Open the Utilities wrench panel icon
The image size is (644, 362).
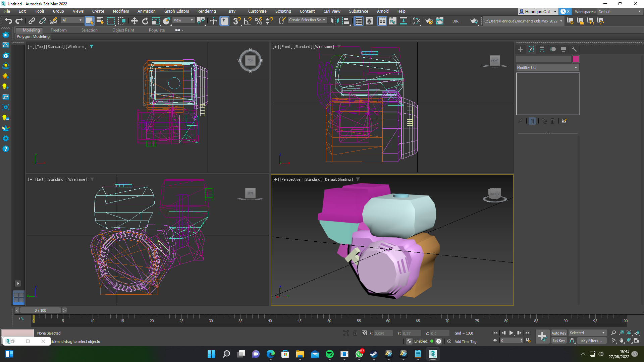[574, 49]
